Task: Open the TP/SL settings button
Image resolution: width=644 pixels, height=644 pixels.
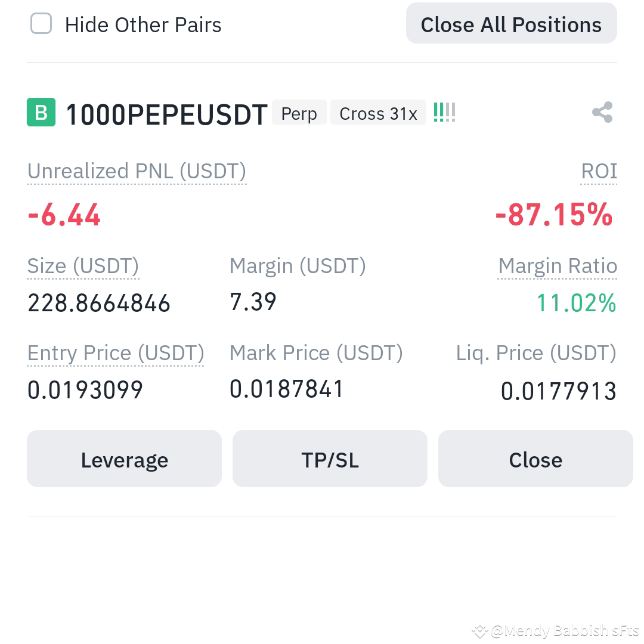Action: point(330,459)
